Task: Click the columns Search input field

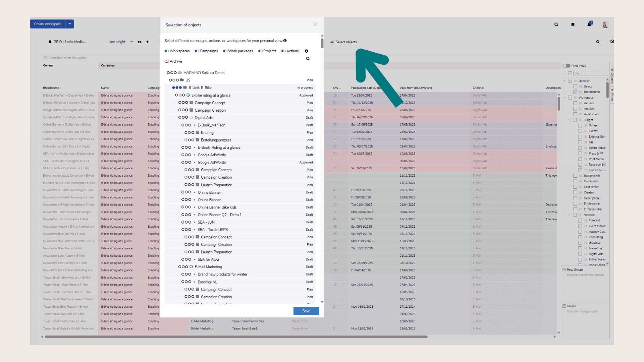Action: [590, 73]
